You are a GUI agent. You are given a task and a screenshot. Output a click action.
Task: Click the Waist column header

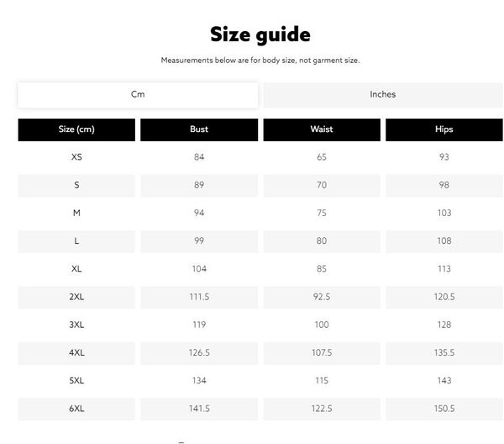pyautogui.click(x=322, y=129)
